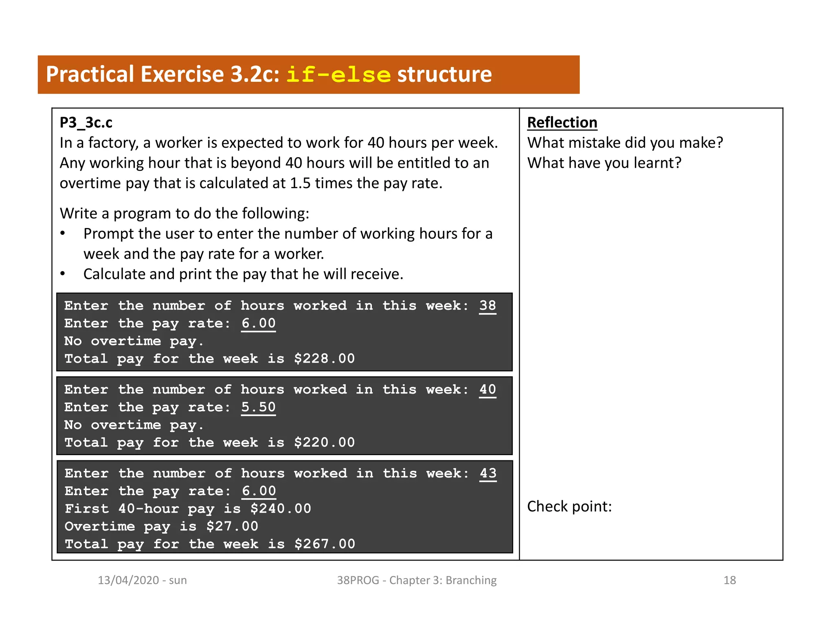This screenshot has height=644, width=834.
Task: Click the 'First 40-hour pay is $240.00' line
Action: [188, 509]
